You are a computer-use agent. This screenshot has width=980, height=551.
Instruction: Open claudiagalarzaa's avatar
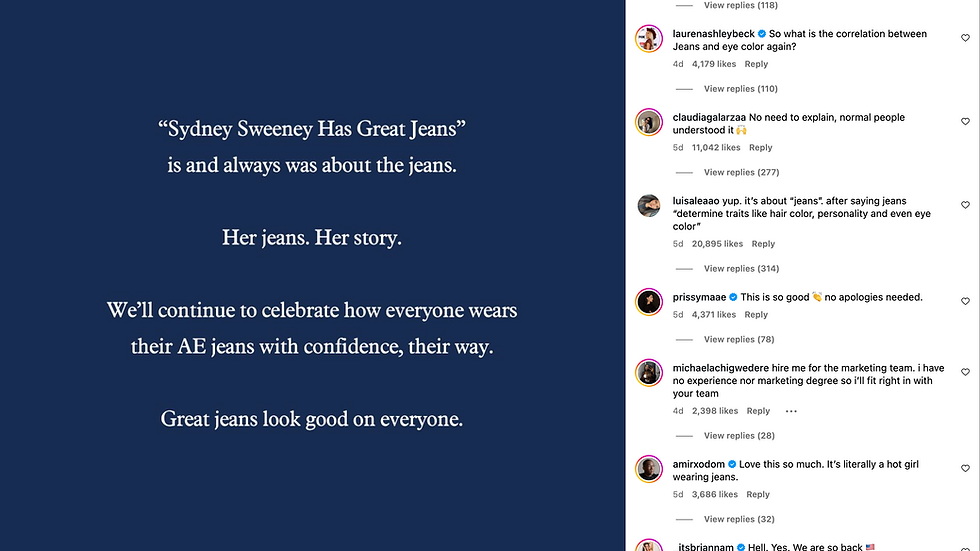point(649,122)
